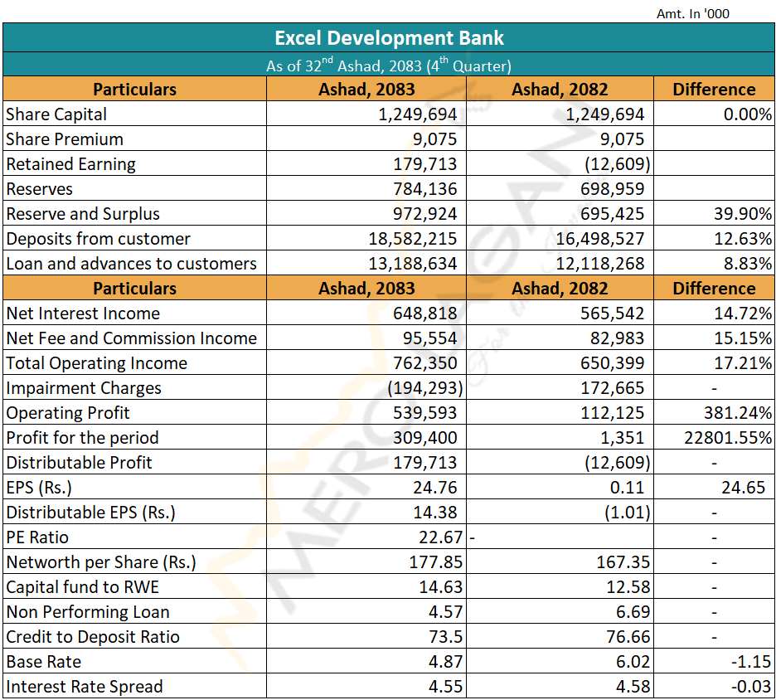Select difference value 14.72%
The image size is (776, 700).
click(742, 314)
